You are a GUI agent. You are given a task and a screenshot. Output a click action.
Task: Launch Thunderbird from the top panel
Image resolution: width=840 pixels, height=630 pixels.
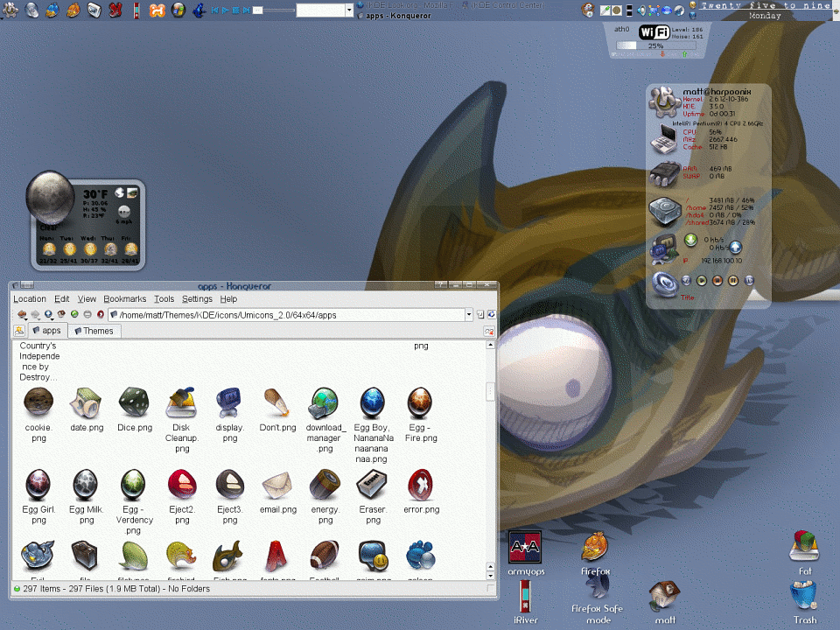pos(52,10)
